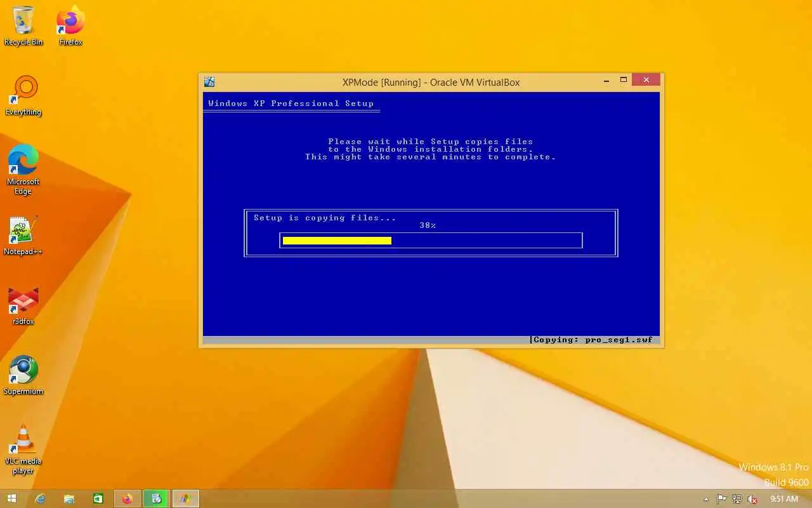The width and height of the screenshot is (812, 508).
Task: Open File Explorer from taskbar
Action: tap(69, 498)
